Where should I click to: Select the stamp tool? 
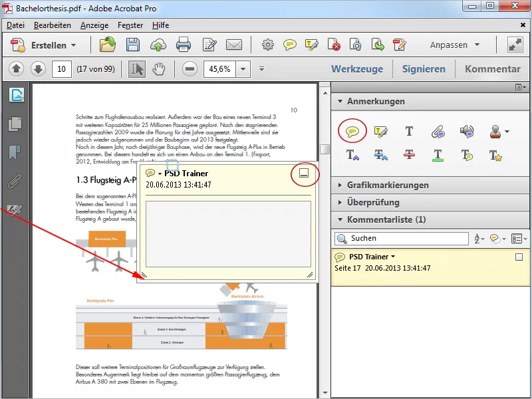495,131
